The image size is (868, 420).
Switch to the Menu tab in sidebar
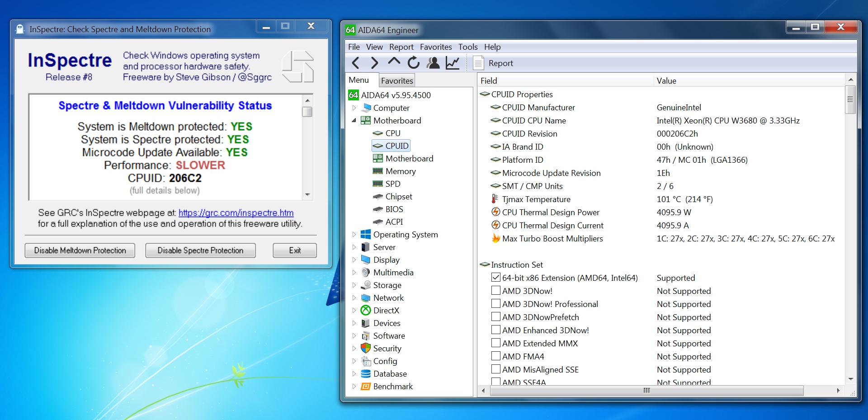coord(359,80)
